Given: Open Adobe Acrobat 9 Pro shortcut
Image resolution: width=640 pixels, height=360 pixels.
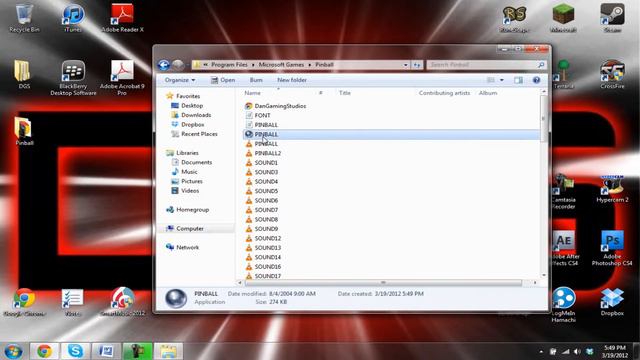Looking at the screenshot, I should coord(122,78).
